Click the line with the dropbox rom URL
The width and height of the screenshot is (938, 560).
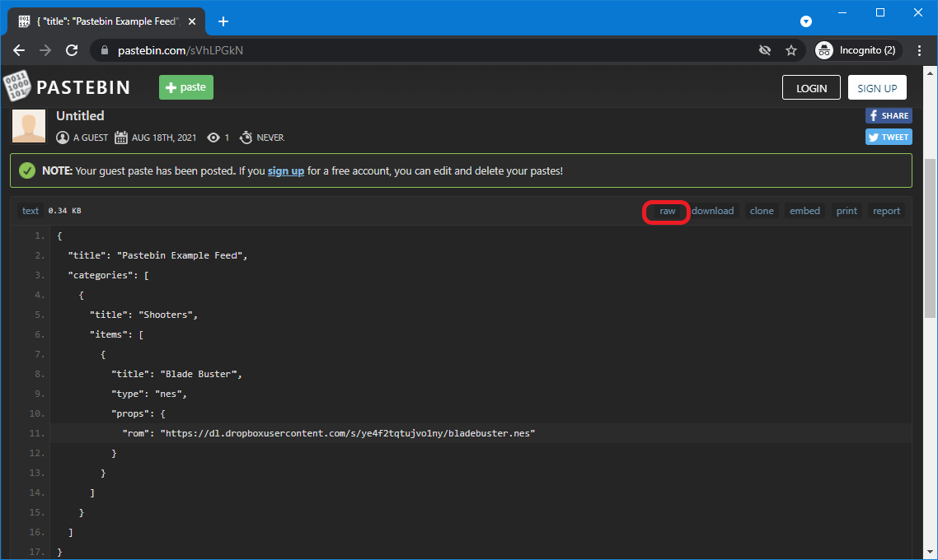coord(481,433)
